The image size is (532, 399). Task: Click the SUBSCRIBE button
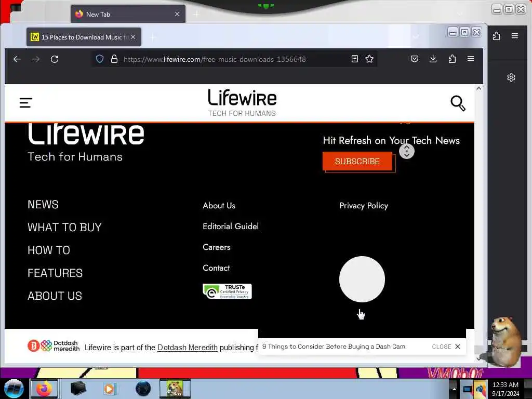coord(357,161)
